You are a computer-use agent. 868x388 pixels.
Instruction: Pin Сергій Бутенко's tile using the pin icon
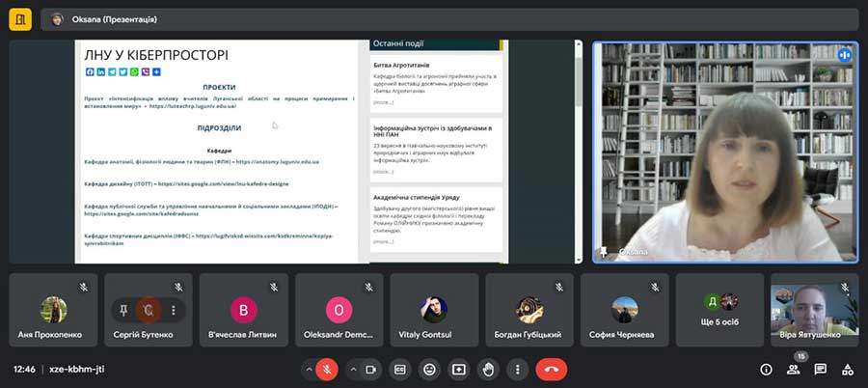pyautogui.click(x=123, y=310)
